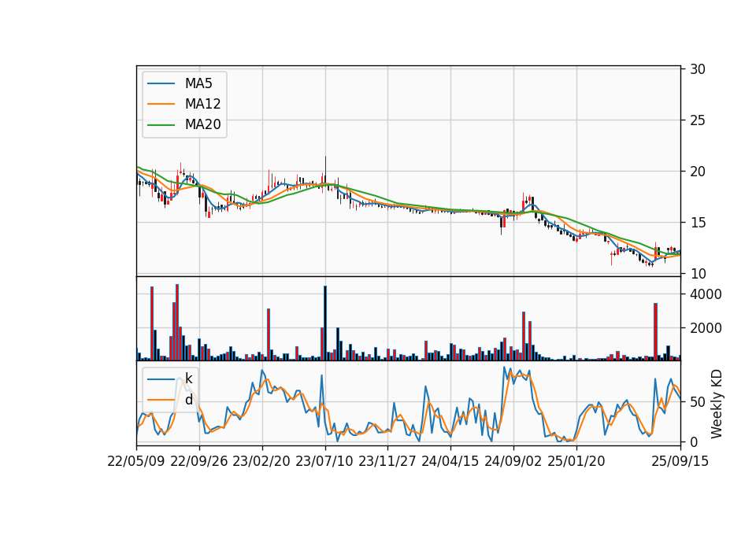
Task: Click the d legend label in KD panel
Action: point(188,400)
